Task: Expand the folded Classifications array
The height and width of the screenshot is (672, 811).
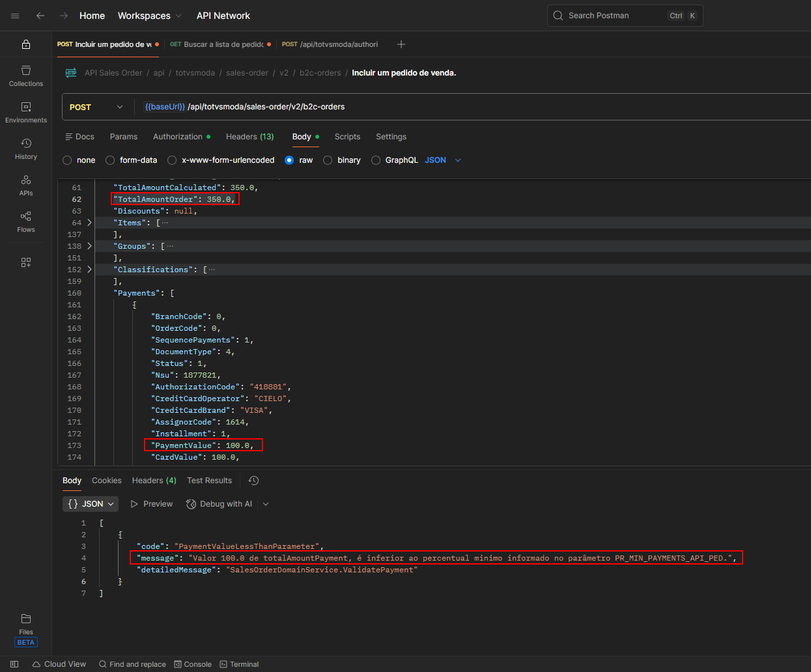Action: tap(89, 270)
